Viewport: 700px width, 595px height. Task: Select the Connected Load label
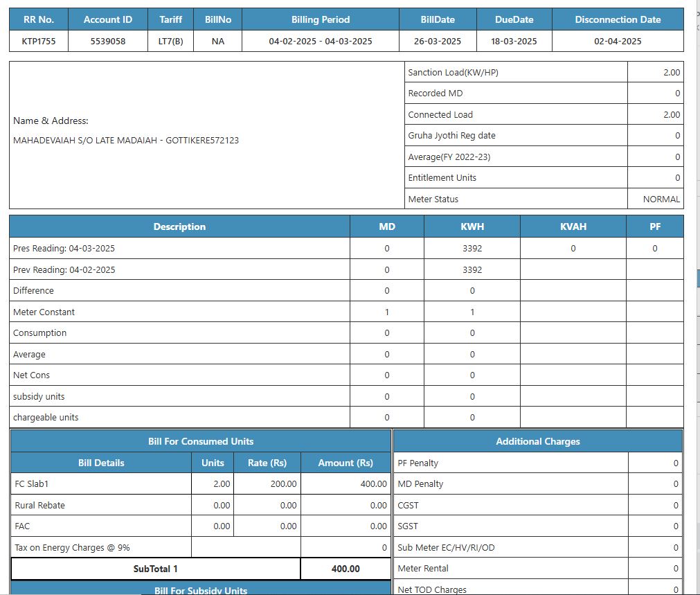440,115
